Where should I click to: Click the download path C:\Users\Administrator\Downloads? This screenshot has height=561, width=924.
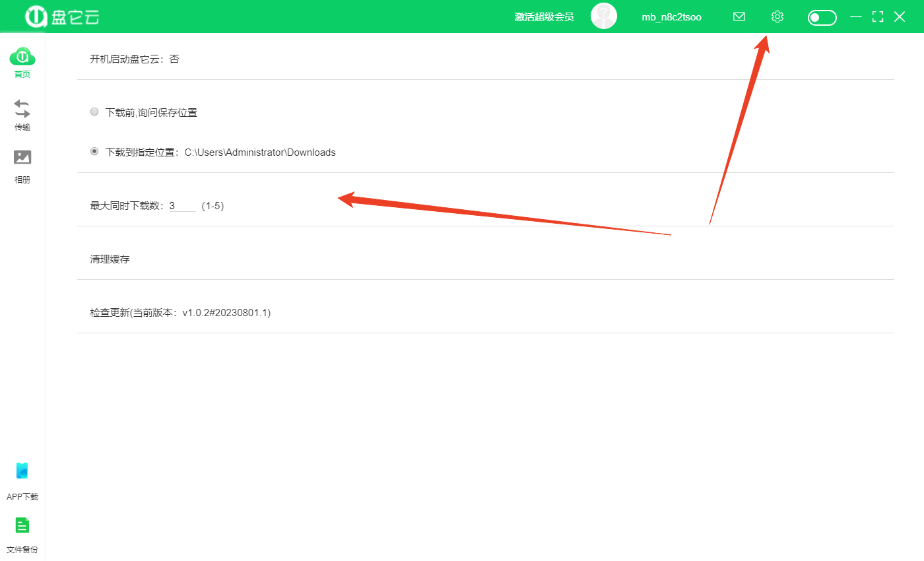[x=260, y=152]
